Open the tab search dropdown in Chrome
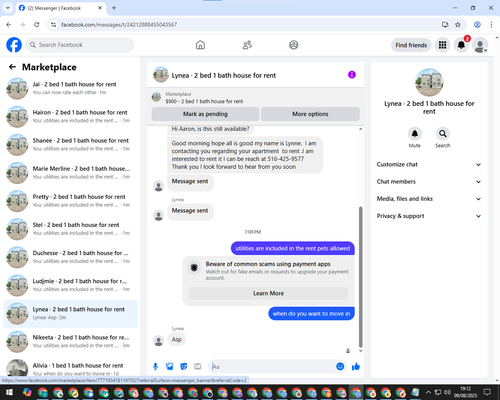The height and width of the screenshot is (400, 500). point(8,8)
